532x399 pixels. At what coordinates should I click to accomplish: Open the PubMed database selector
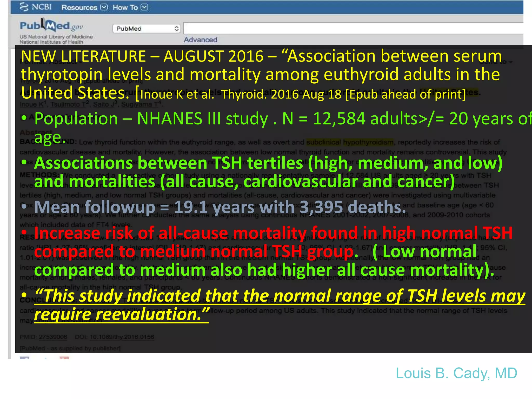point(147,28)
